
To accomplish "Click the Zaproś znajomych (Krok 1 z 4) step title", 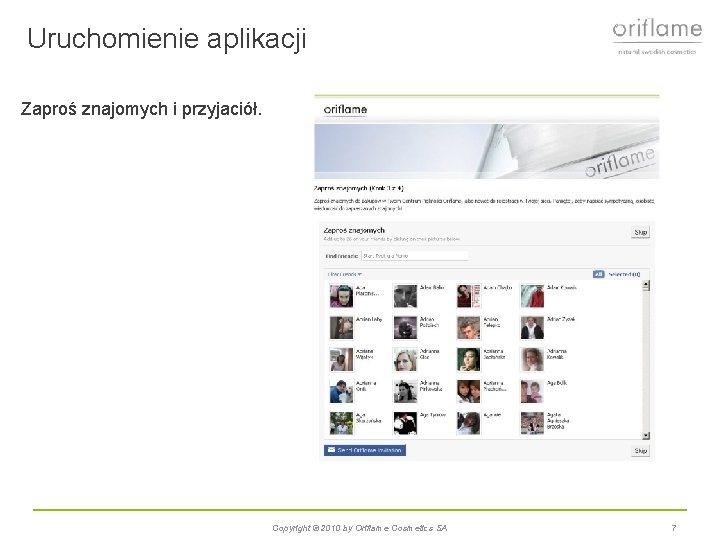I will 359,188.
